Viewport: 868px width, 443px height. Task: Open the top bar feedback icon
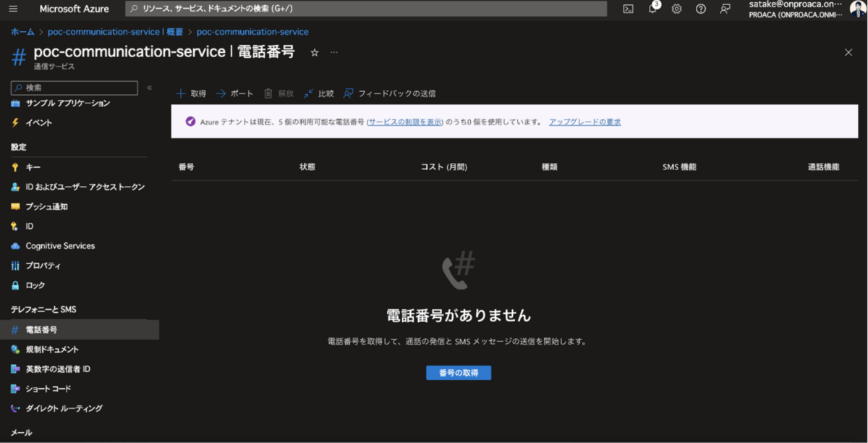(725, 9)
